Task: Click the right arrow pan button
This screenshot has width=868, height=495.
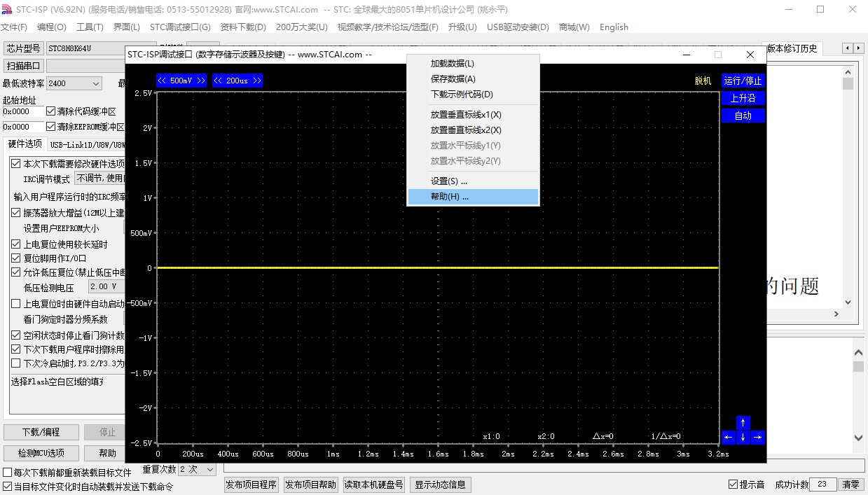Action: (757, 438)
